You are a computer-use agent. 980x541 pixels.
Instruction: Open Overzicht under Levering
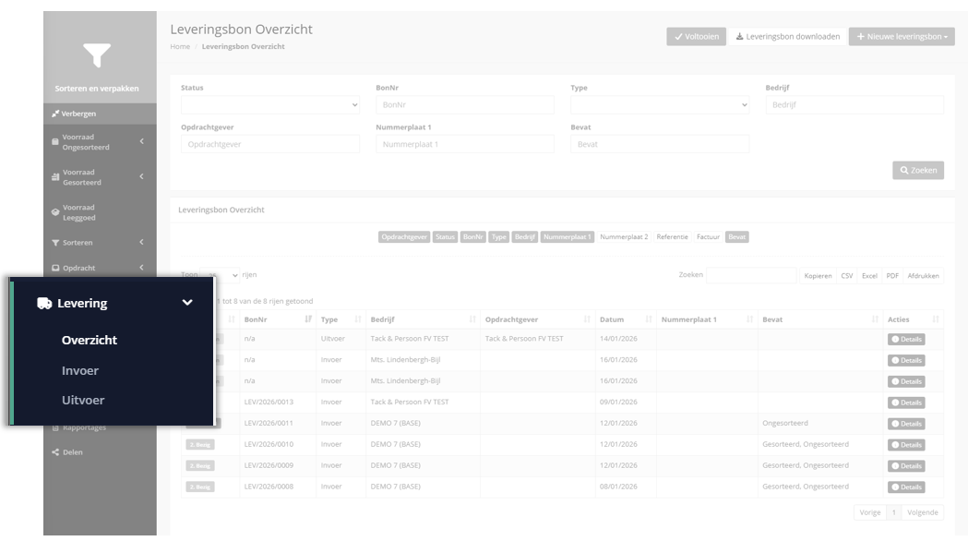[90, 341]
